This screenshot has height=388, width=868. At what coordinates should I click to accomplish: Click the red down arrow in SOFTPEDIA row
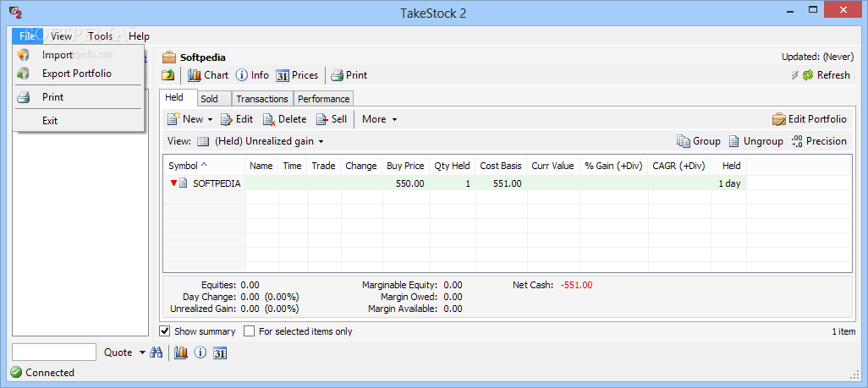(173, 183)
